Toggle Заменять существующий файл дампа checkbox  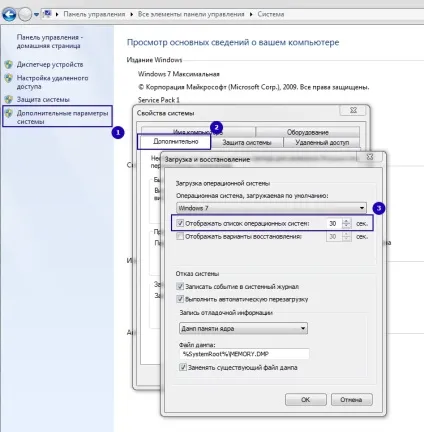click(183, 367)
